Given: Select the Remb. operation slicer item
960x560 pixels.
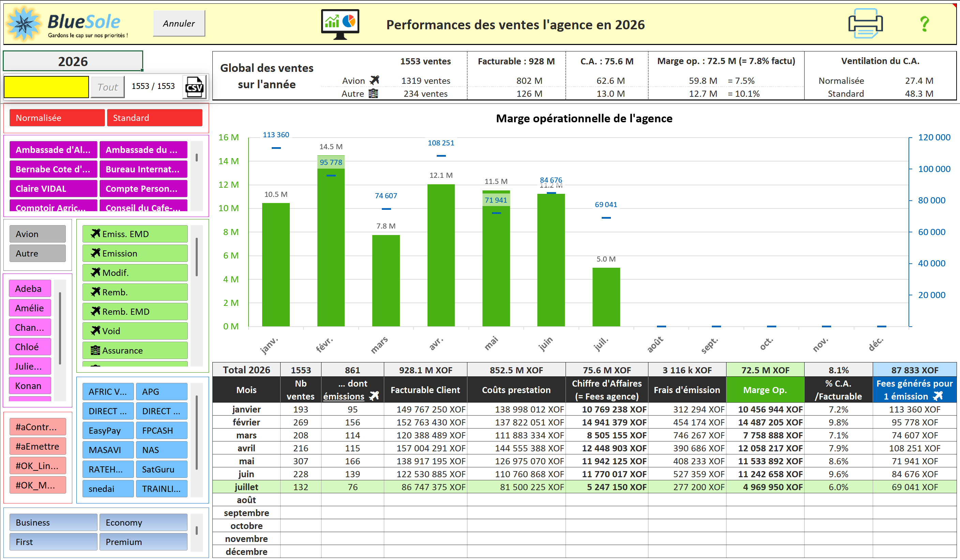Looking at the screenshot, I should [x=135, y=292].
